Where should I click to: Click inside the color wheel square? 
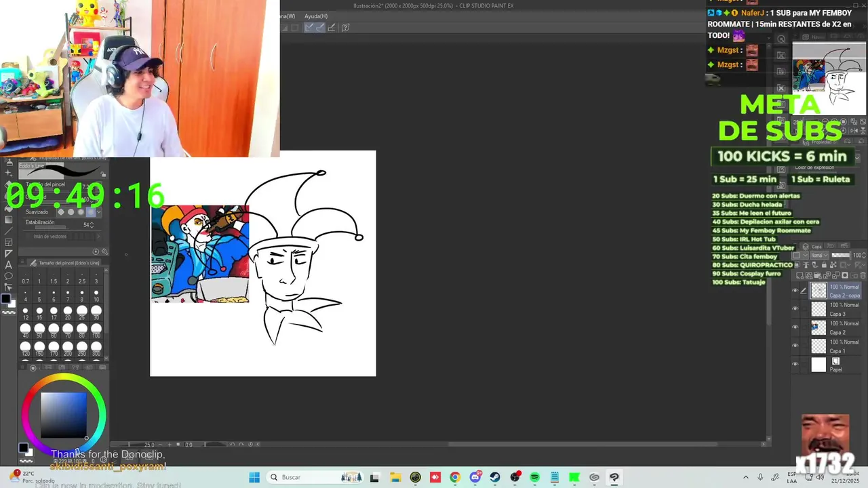click(64, 415)
